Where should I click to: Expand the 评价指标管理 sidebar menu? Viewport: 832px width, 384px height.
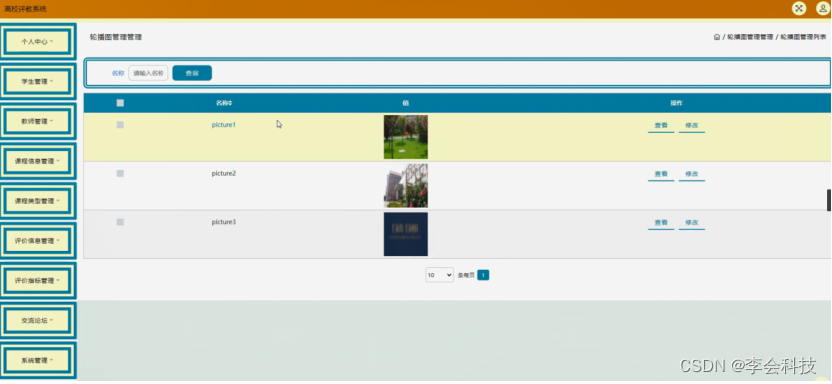coord(38,281)
